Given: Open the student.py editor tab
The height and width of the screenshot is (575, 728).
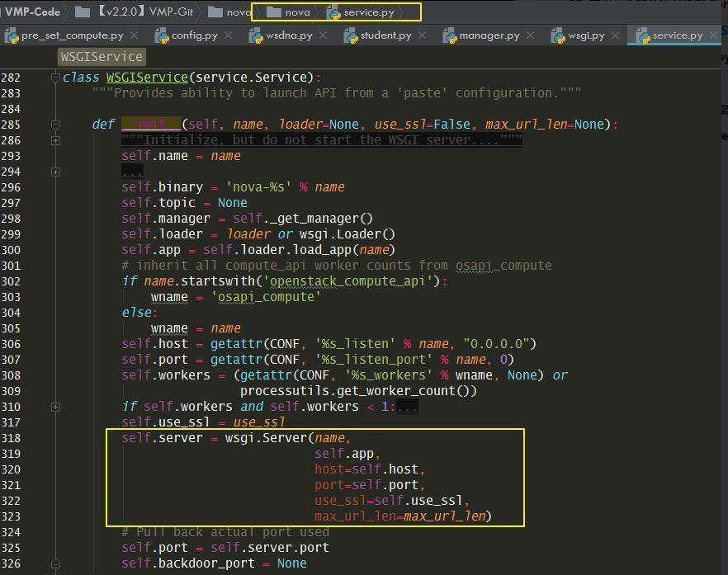Looking at the screenshot, I should coord(385,35).
